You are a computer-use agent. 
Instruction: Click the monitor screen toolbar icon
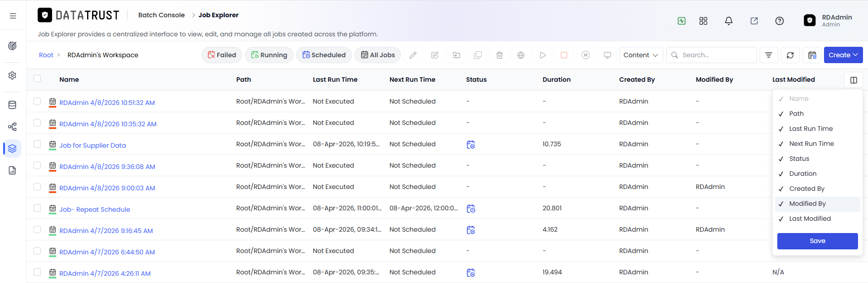pos(608,55)
